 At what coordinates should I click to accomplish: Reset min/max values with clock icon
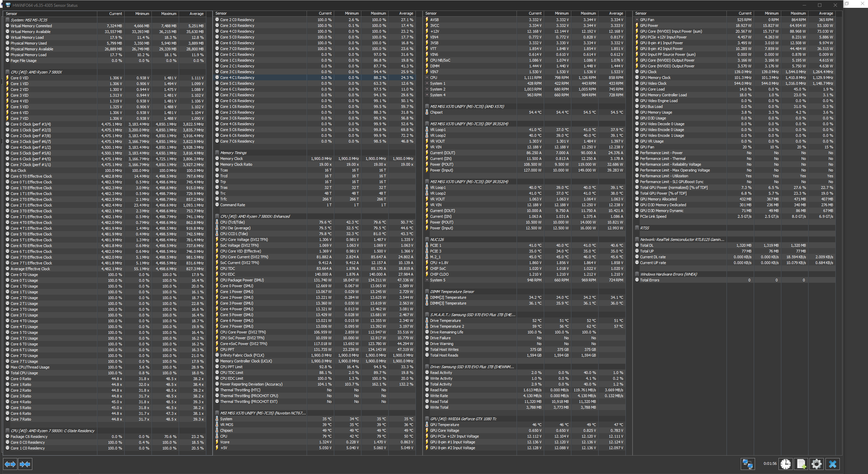click(x=786, y=464)
